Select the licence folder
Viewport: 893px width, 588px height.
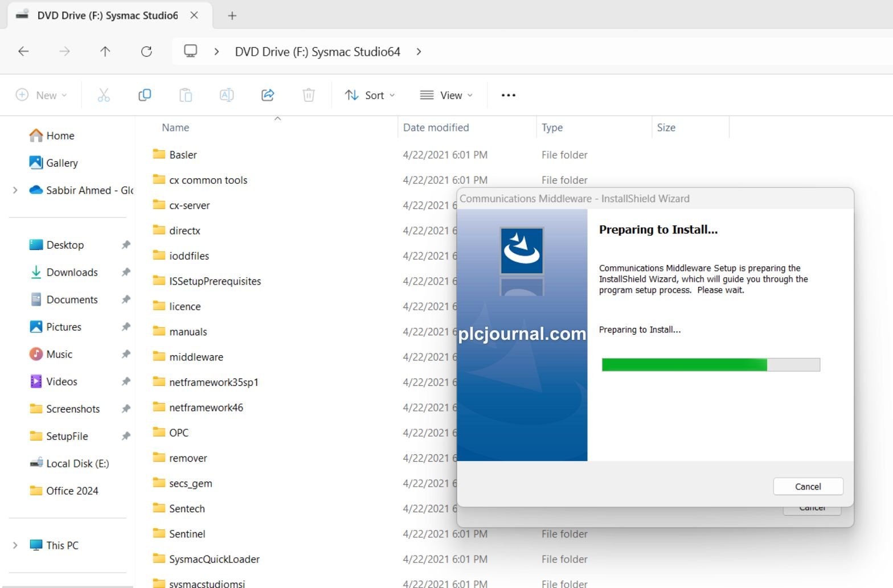pyautogui.click(x=177, y=306)
